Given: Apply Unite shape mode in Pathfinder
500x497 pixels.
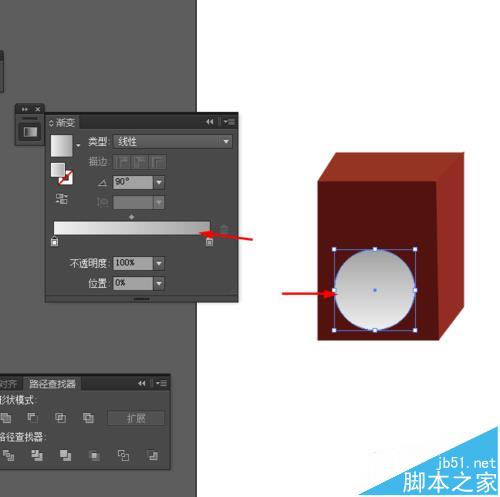Looking at the screenshot, I should (x=6, y=418).
